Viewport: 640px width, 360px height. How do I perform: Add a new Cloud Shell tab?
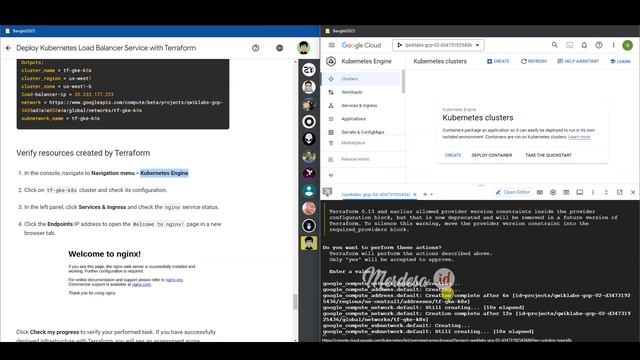pyautogui.click(x=425, y=194)
